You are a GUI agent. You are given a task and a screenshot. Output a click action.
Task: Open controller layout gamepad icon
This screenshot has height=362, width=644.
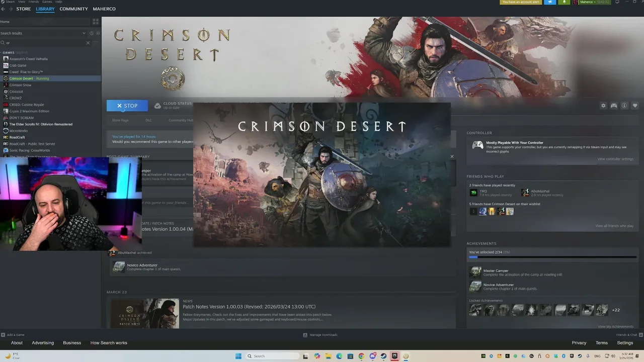614,106
